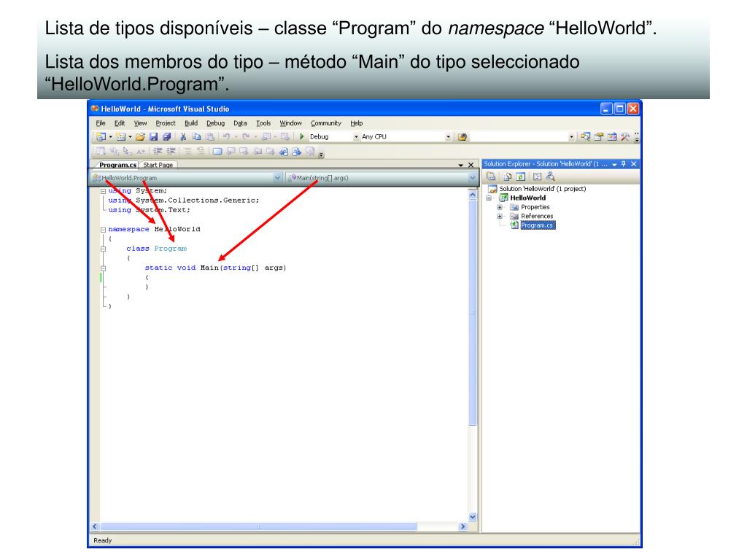Pin the Solution Explorer panel
Viewport: 747px width, 560px height.
(x=623, y=164)
